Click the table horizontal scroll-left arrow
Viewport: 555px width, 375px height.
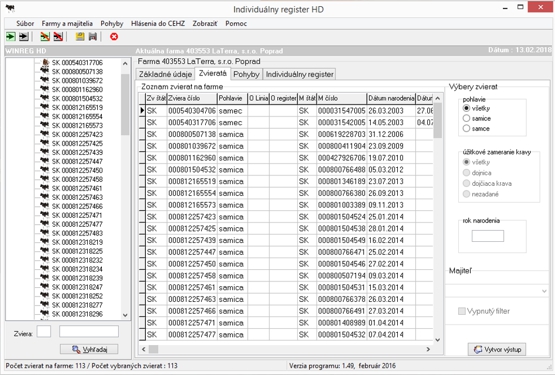click(143, 349)
